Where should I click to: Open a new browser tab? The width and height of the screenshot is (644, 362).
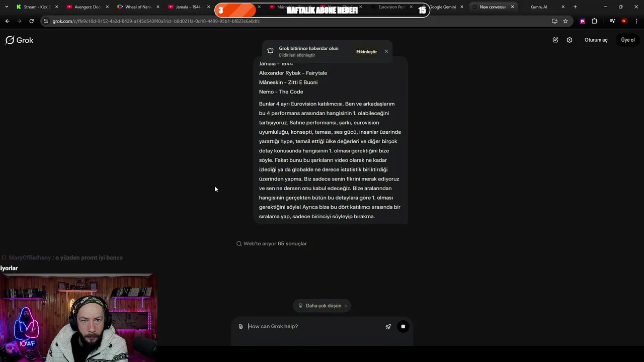[575, 7]
